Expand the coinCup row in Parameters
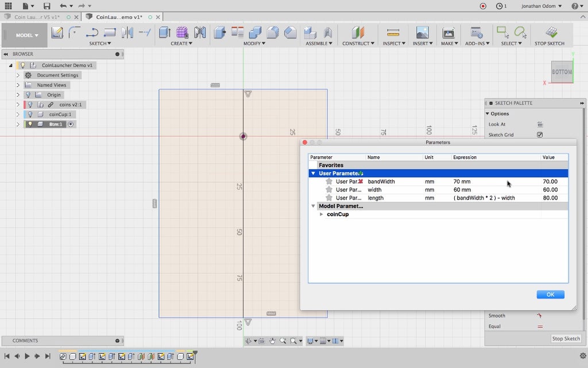Image resolution: width=588 pixels, height=368 pixels. pyautogui.click(x=322, y=214)
